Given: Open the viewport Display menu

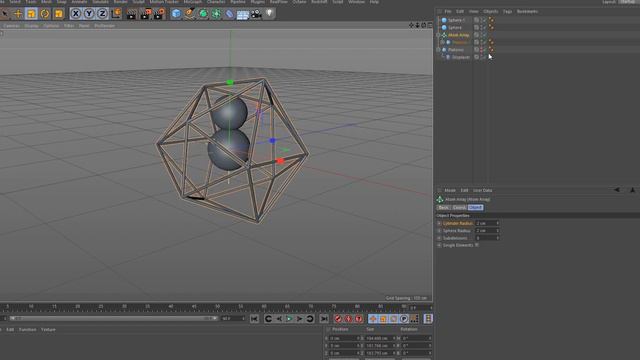Looking at the screenshot, I should point(31,25).
